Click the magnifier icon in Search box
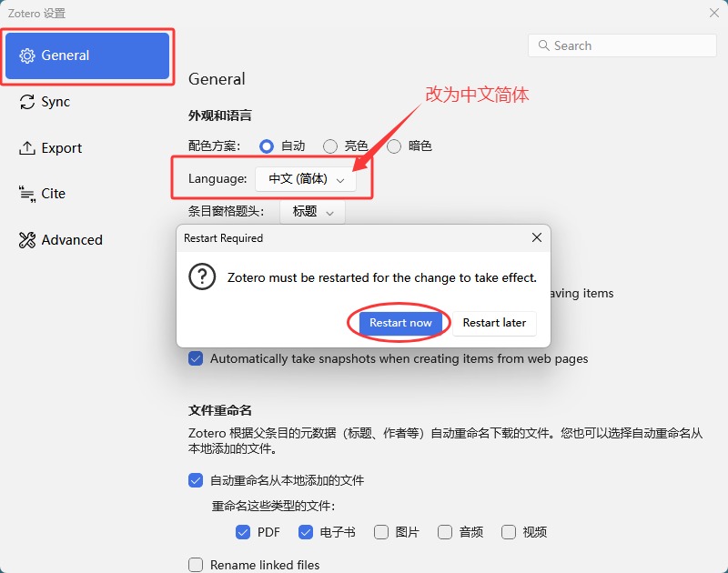 pyautogui.click(x=543, y=45)
